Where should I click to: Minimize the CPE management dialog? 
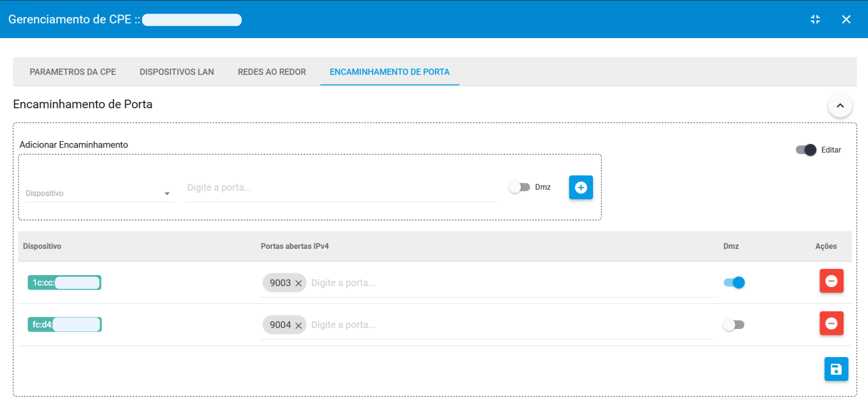coord(815,19)
